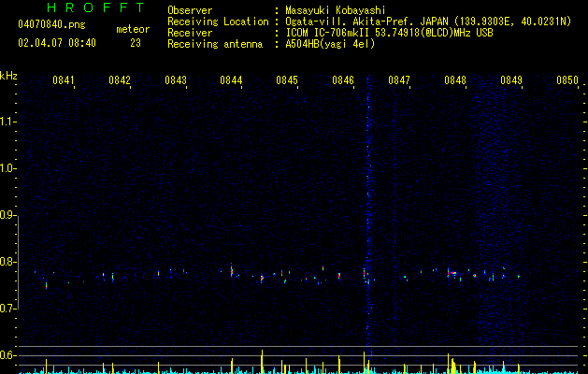The width and height of the screenshot is (588, 374).
Task: Click the 0842 time marker
Action: click(120, 80)
